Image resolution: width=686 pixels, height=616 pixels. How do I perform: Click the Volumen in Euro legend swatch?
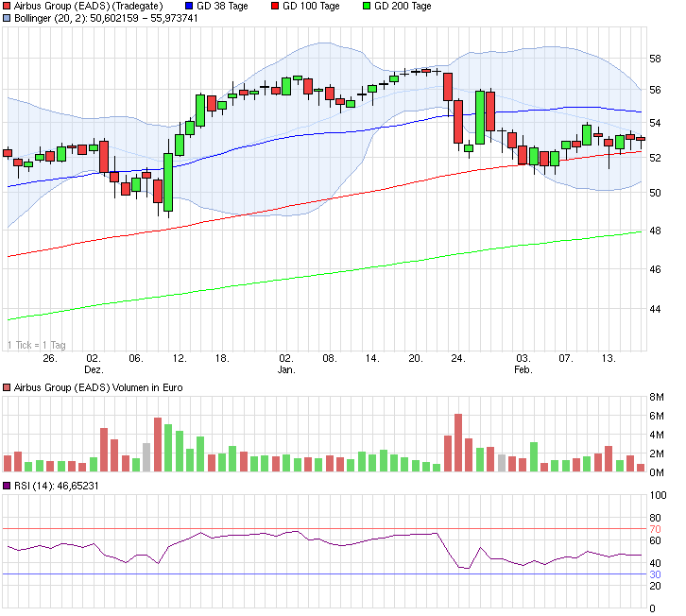(x=8, y=387)
